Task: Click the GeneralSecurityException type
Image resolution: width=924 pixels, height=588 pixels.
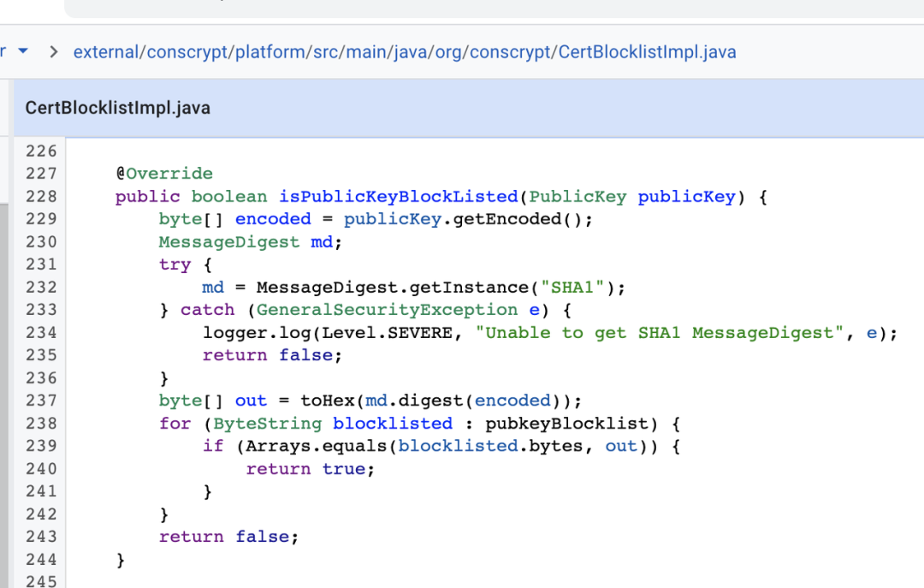Action: pos(388,310)
